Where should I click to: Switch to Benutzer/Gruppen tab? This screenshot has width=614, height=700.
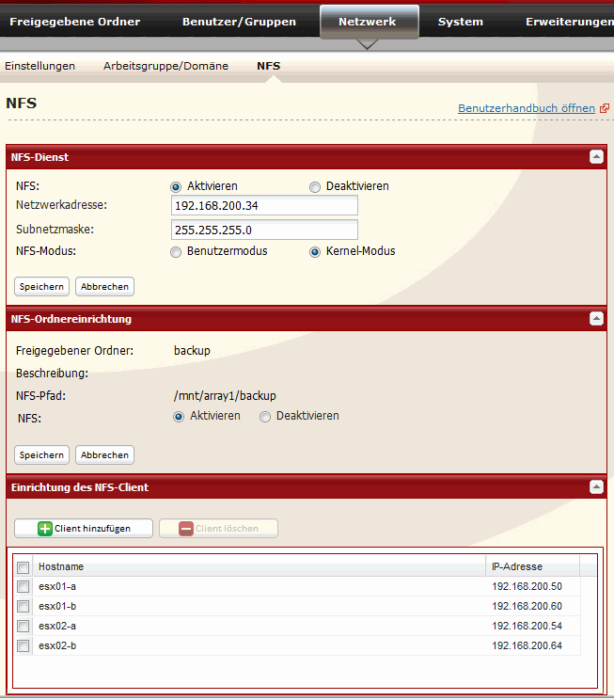point(239,22)
